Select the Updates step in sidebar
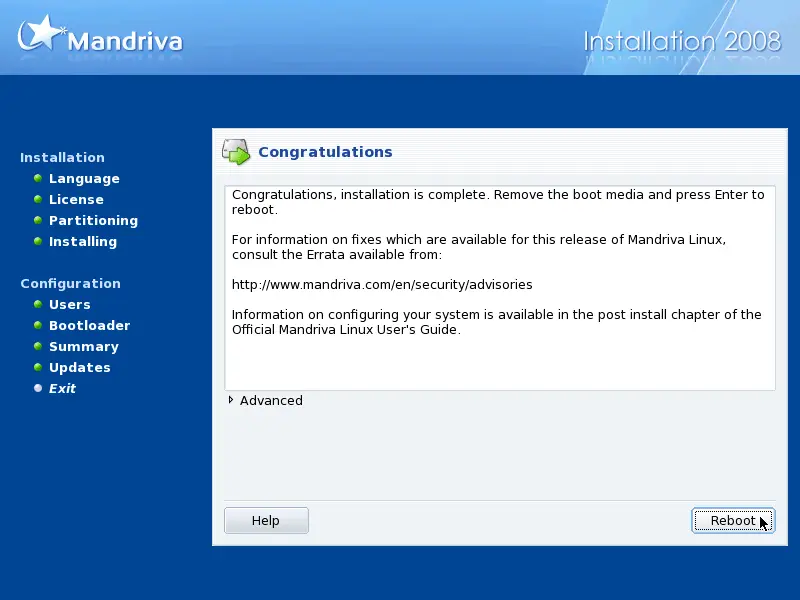 coord(80,367)
